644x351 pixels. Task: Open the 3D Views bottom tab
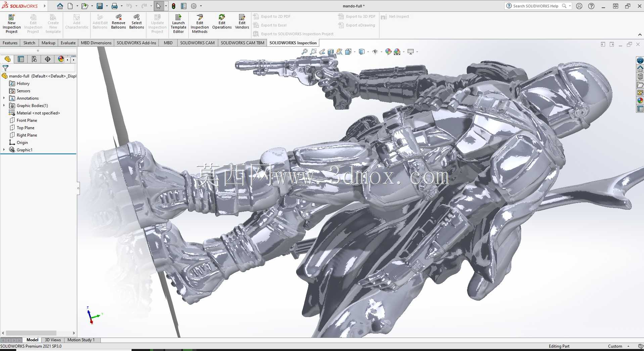53,340
